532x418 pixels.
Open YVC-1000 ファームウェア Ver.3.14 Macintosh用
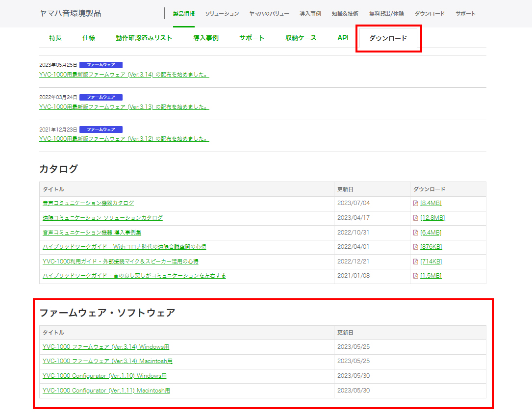pos(107,361)
